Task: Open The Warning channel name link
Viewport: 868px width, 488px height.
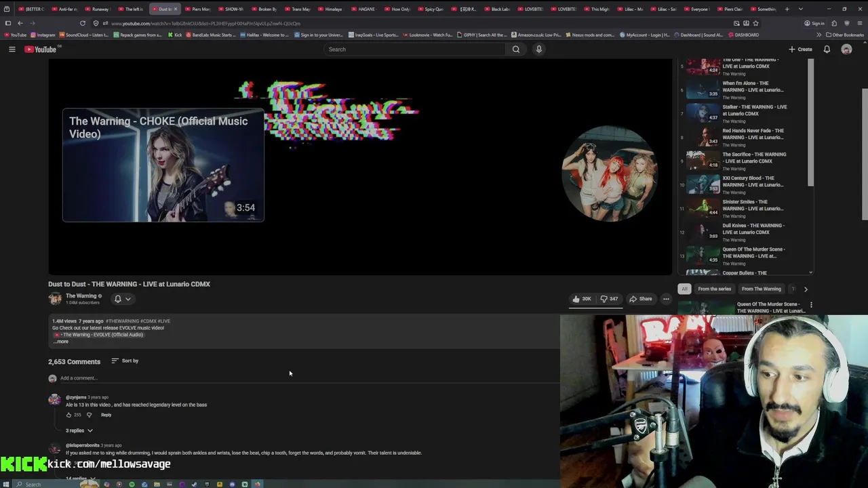Action: pyautogui.click(x=81, y=296)
